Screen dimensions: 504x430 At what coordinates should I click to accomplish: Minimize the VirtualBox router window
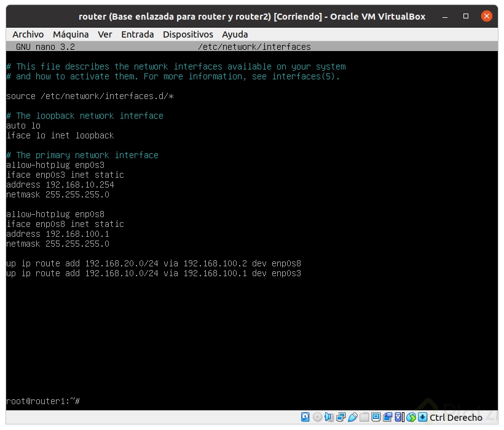click(445, 17)
